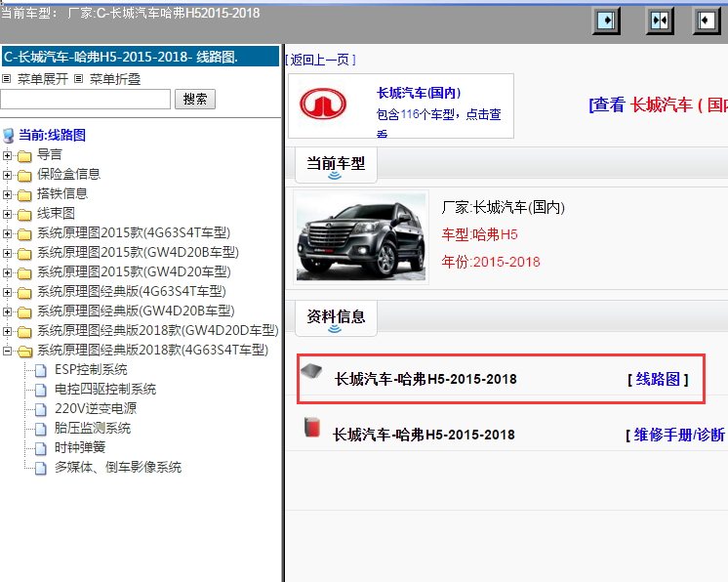
Task: Click the expand-right-pane layout icon
Action: pos(606,21)
